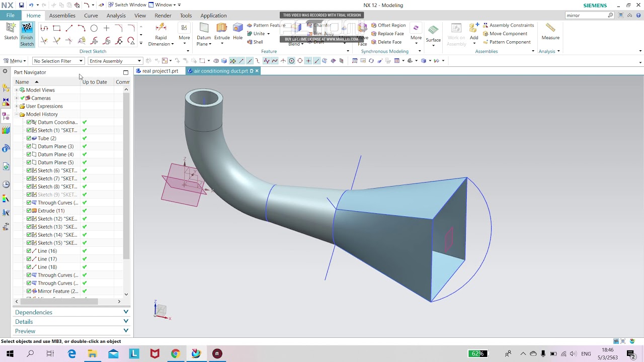
Task: Expand the User Expressions tree node
Action: point(17,106)
